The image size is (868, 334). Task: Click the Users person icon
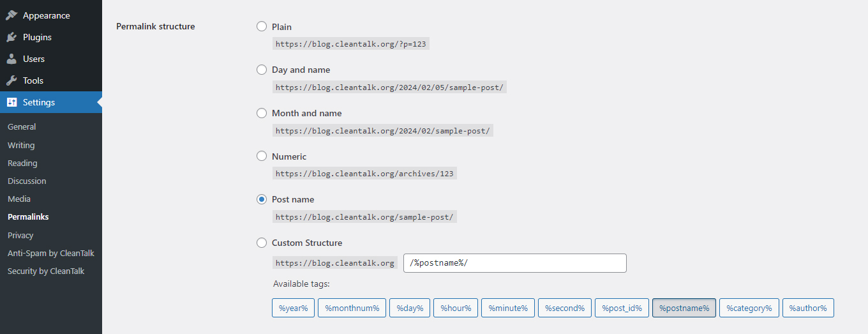(x=11, y=59)
